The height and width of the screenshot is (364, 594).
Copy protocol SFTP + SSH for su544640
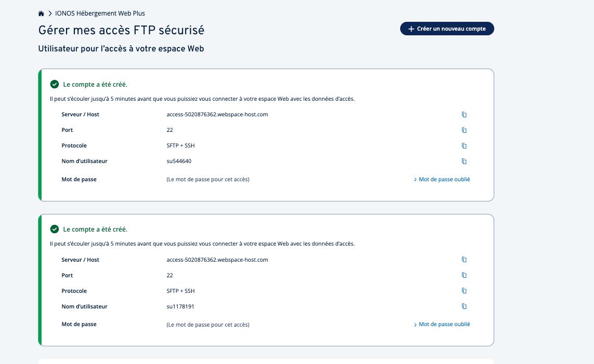coord(464,146)
